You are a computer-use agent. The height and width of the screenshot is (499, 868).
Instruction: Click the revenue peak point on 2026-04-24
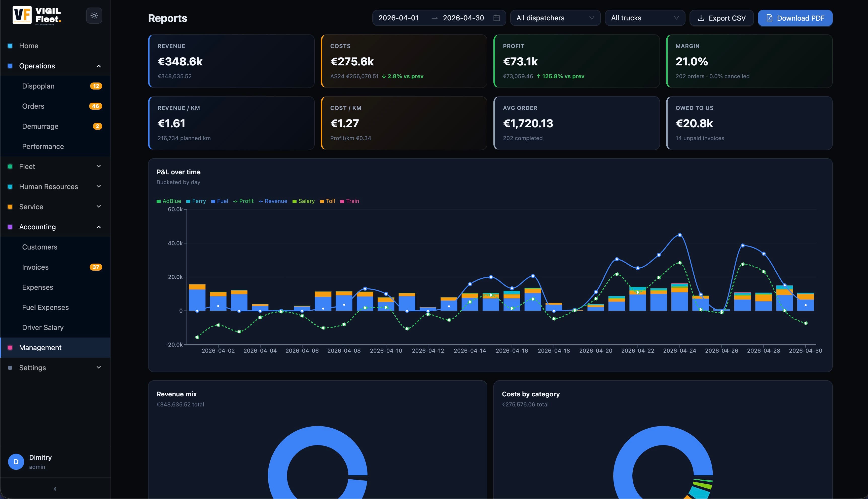coord(680,235)
